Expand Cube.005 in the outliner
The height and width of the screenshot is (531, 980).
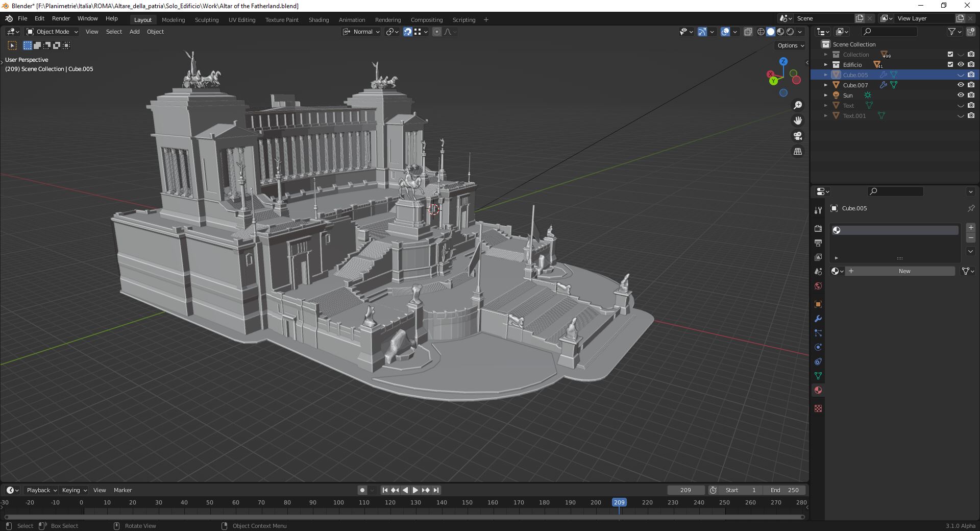click(x=825, y=75)
